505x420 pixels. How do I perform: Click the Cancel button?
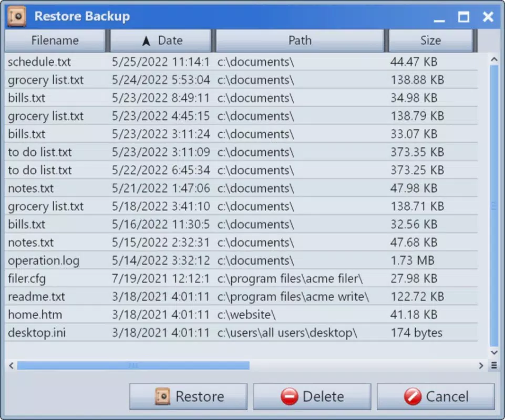(436, 396)
